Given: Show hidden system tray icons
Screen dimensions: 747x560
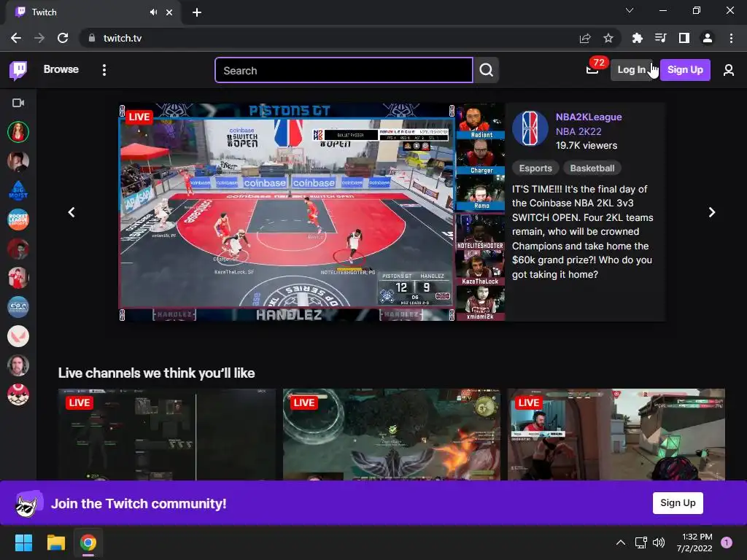Looking at the screenshot, I should (620, 542).
